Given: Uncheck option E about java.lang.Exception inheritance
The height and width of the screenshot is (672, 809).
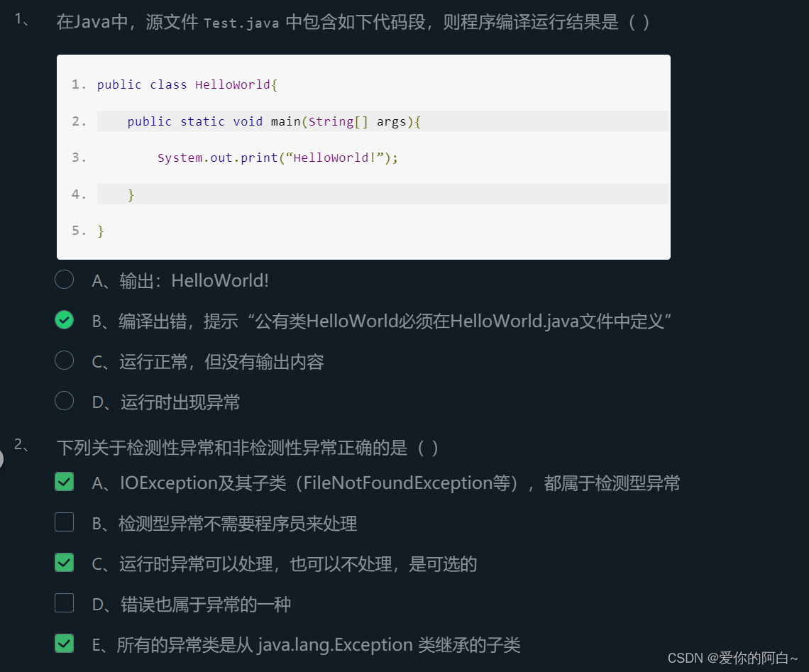Looking at the screenshot, I should pyautogui.click(x=64, y=644).
